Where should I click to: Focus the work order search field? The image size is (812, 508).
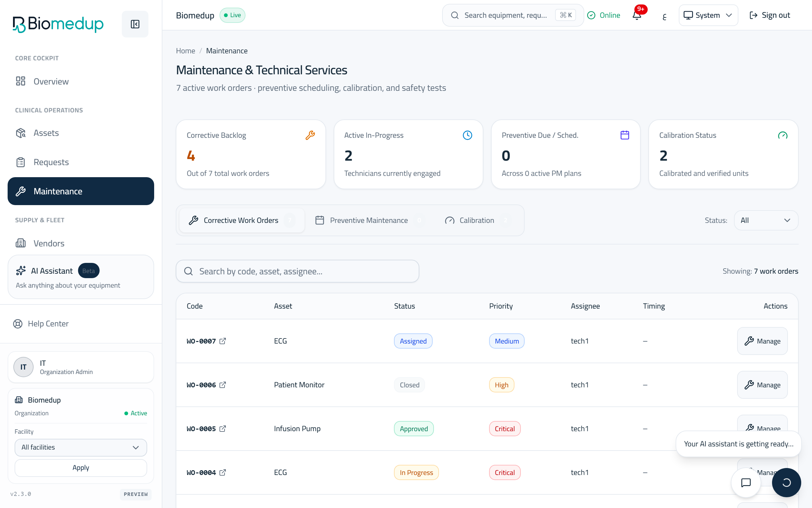297,271
